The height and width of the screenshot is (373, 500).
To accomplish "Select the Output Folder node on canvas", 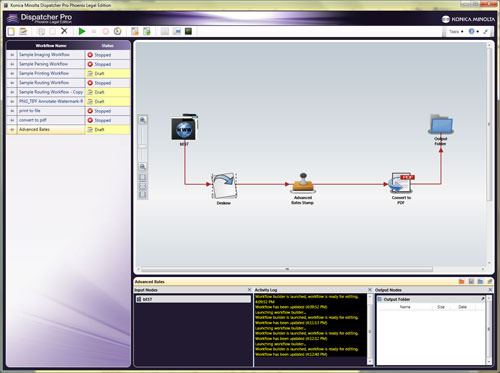I will (441, 130).
